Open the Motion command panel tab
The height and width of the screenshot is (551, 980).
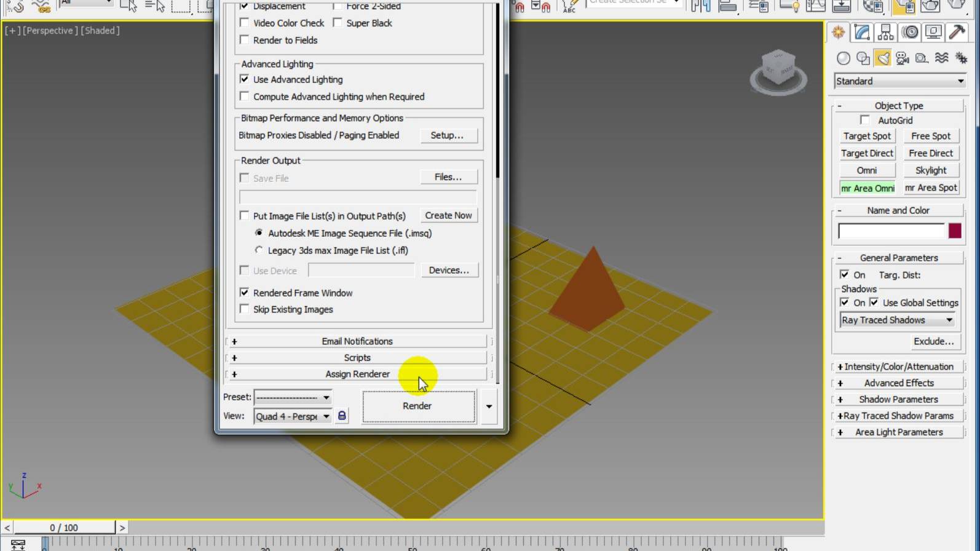point(910,32)
